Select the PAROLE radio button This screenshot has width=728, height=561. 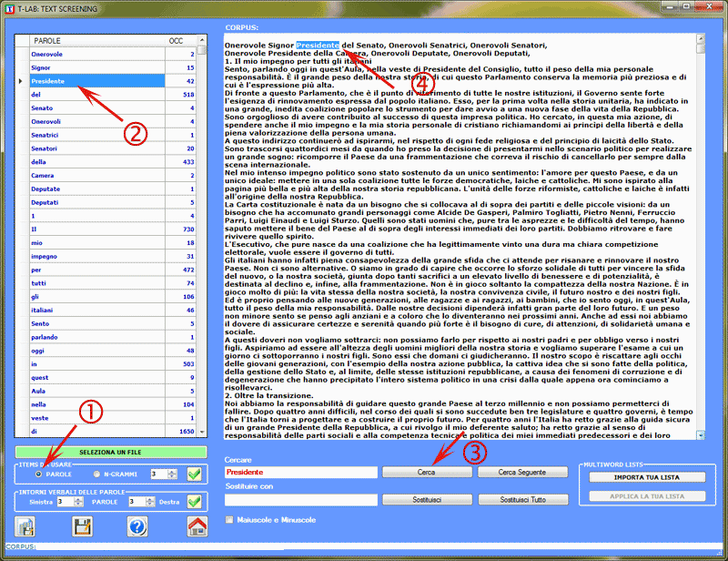pyautogui.click(x=38, y=474)
